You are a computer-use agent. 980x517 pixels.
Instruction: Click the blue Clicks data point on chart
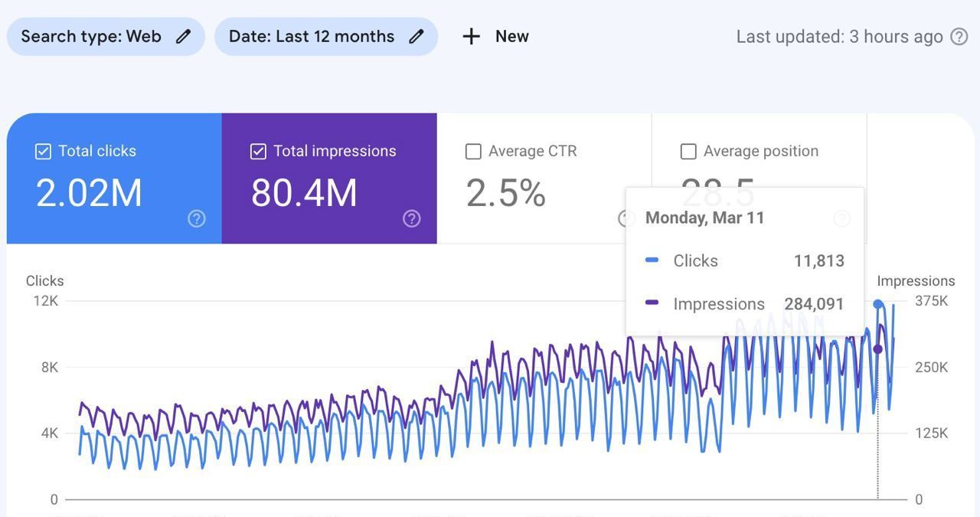[x=878, y=304]
